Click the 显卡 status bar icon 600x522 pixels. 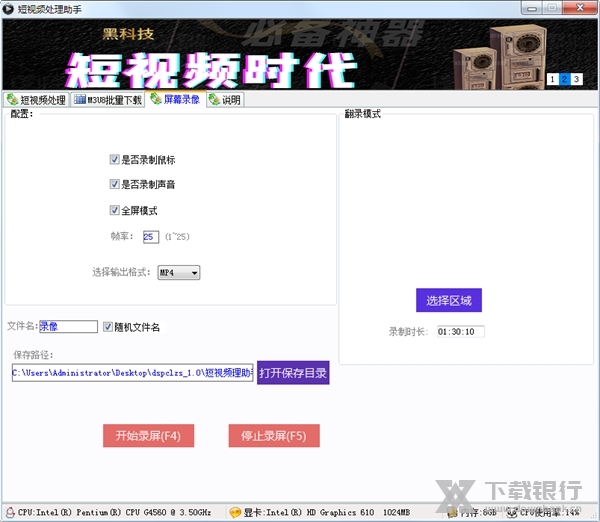[235, 512]
